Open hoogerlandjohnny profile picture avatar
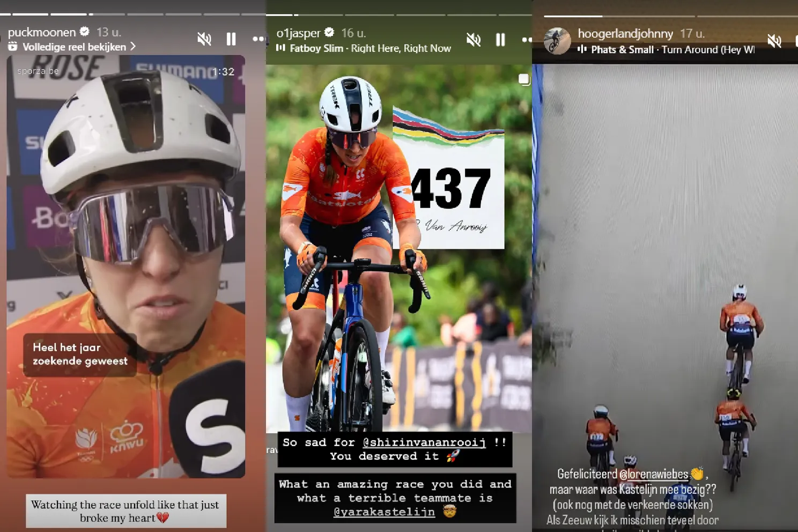 tap(557, 41)
